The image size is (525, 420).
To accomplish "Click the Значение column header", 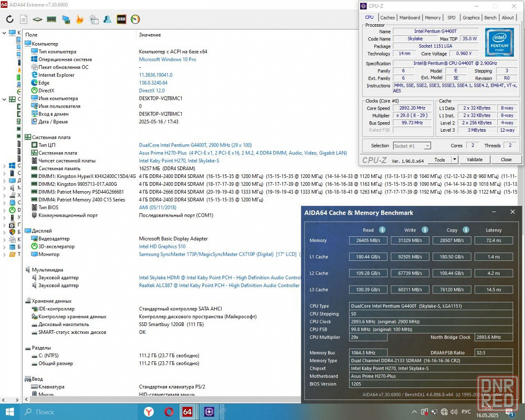I will point(150,35).
